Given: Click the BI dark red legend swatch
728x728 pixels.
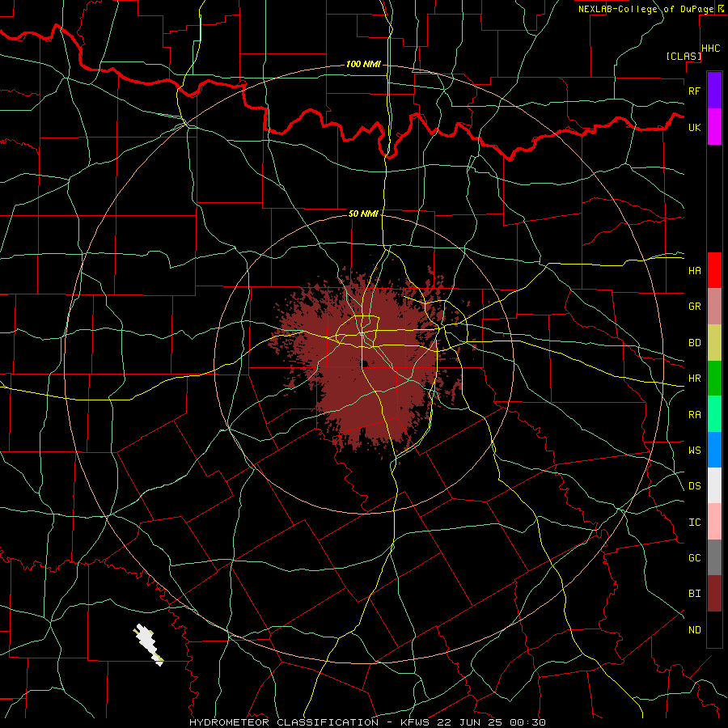Looking at the screenshot, I should [714, 594].
